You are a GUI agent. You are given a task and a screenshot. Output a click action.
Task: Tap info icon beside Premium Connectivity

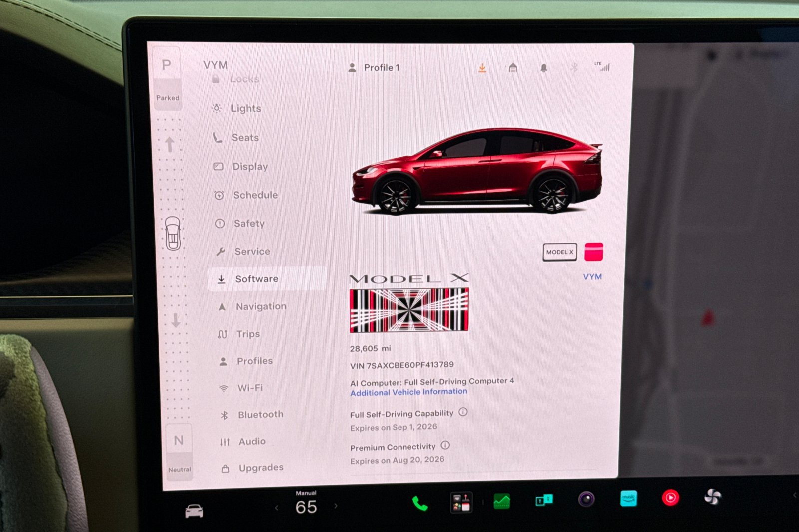point(445,445)
